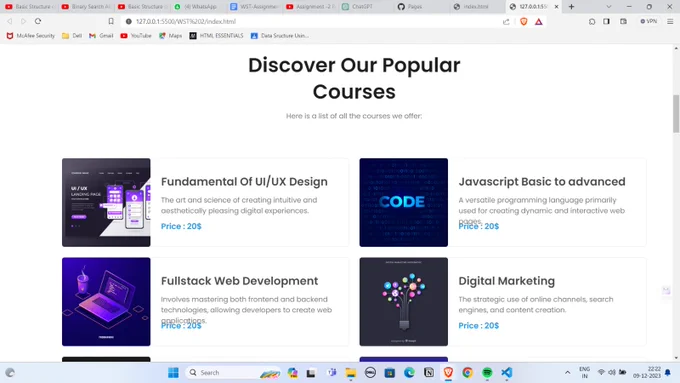
Task: Click the Discover Our Popular Courses heading
Action: pos(354,79)
